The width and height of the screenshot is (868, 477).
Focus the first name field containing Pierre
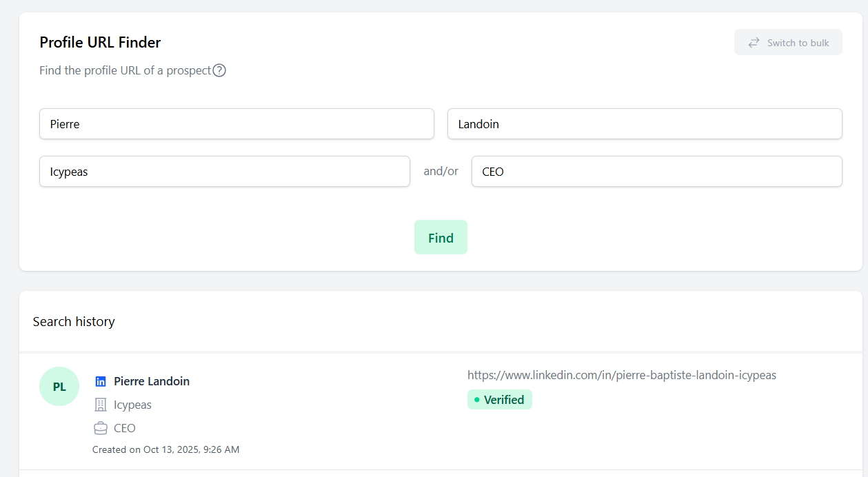pyautogui.click(x=236, y=124)
